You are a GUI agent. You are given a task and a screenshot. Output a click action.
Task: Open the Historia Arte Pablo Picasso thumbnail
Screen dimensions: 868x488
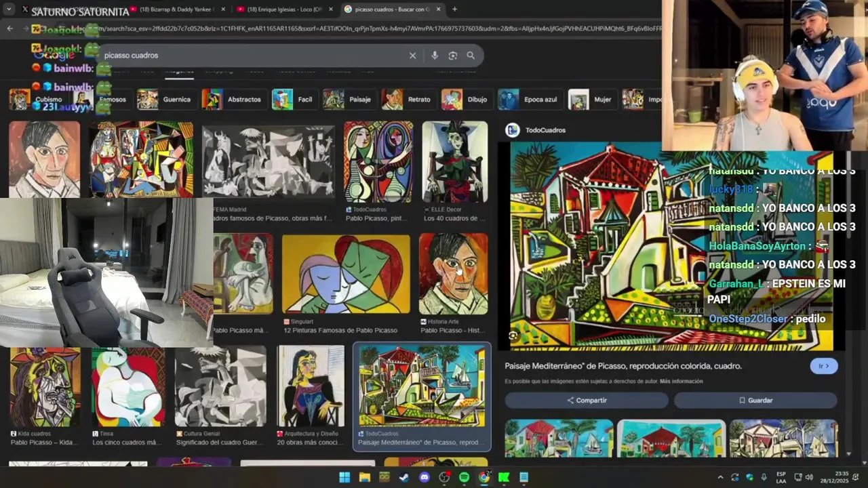point(453,274)
